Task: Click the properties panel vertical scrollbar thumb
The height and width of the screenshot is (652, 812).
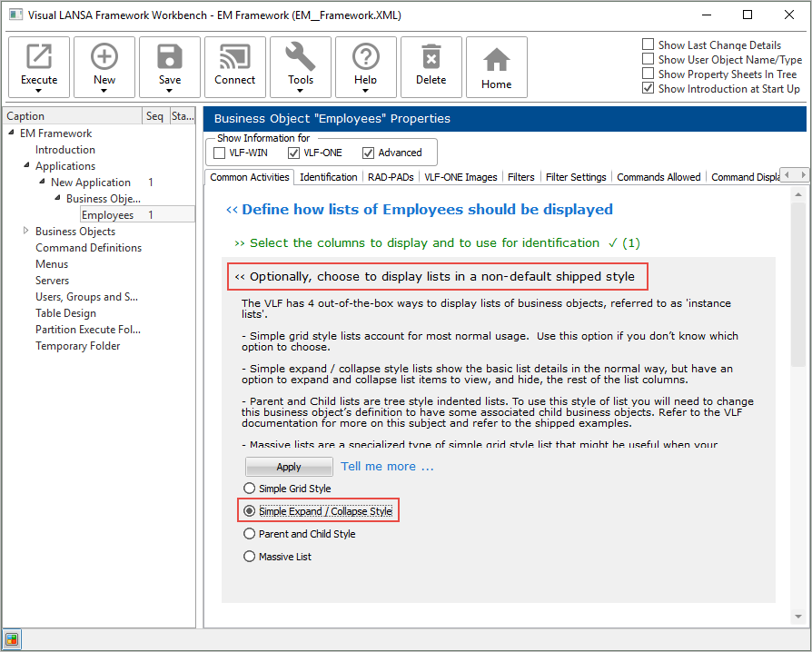Action: coord(798,285)
